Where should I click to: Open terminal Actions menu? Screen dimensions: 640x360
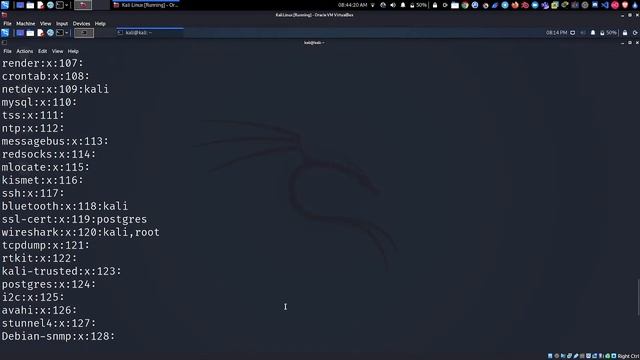(24, 51)
